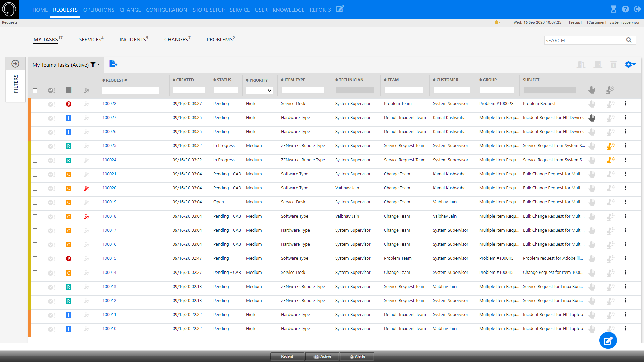The width and height of the screenshot is (644, 362).
Task: Click the hourglass icon in the header
Action: point(613,9)
